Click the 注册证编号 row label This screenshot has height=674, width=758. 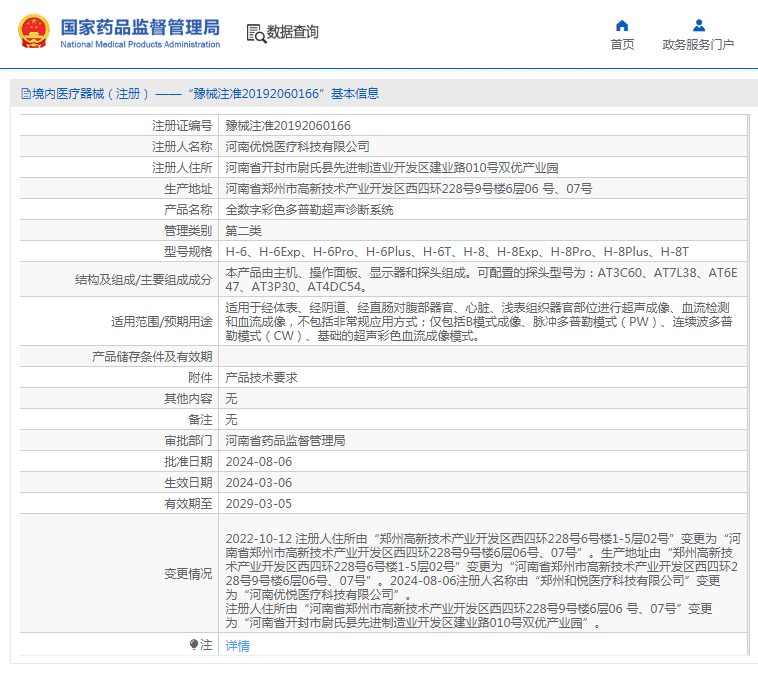click(182, 126)
